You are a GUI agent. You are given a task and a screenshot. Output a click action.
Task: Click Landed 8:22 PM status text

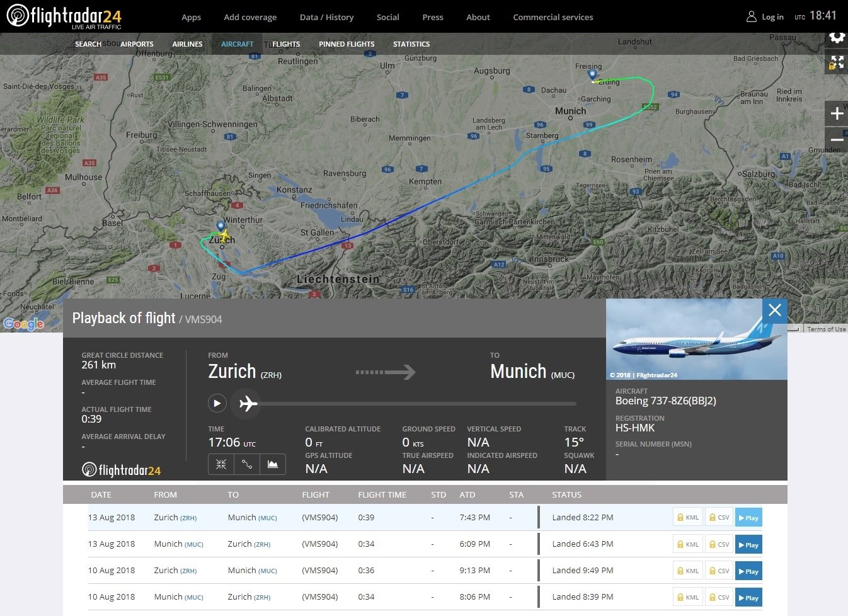pyautogui.click(x=583, y=518)
